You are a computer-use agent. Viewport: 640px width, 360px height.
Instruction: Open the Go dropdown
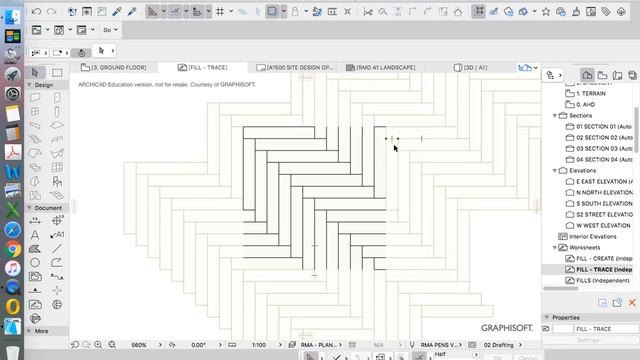pyautogui.click(x=110, y=30)
